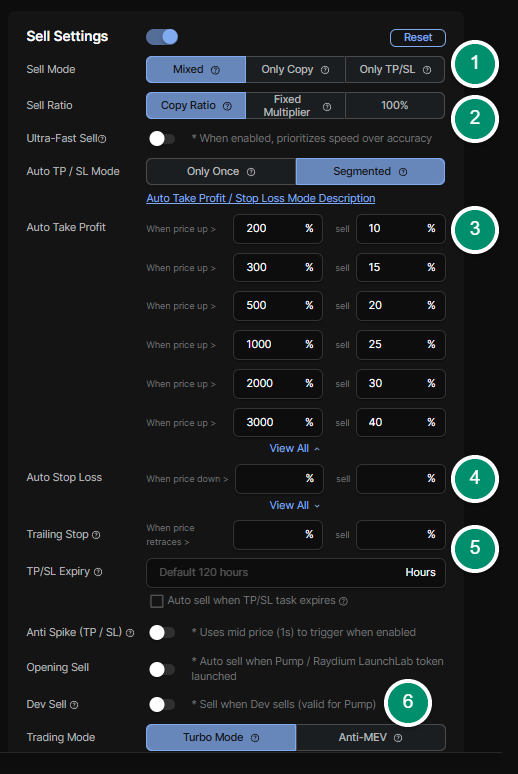This screenshot has height=774, width=518.
Task: Expand Auto Stop Loss with View All
Action: 294,505
